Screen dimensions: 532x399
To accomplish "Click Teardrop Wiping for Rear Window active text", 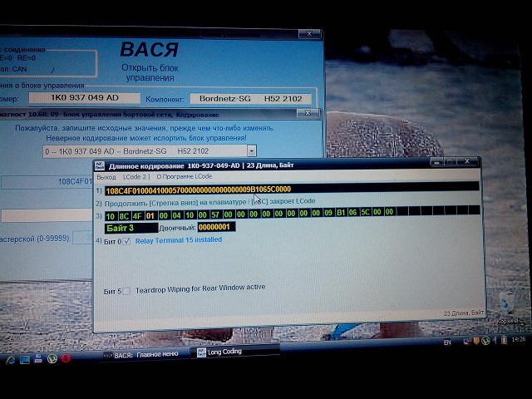I will coord(200,288).
